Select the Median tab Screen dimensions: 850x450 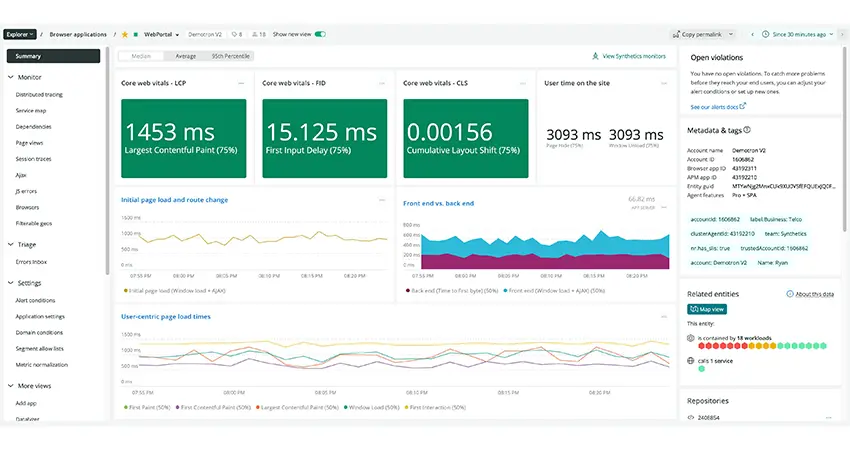click(141, 56)
